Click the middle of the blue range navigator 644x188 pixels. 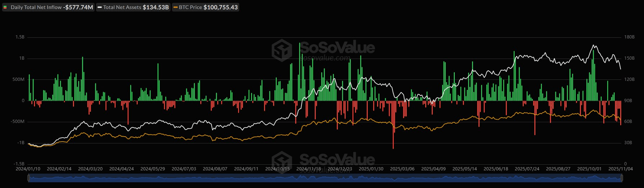click(x=325, y=178)
